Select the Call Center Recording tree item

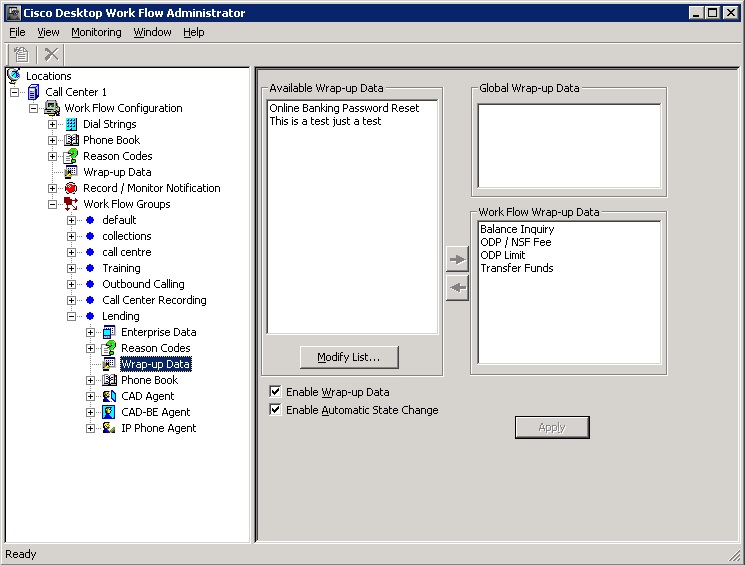coord(154,300)
